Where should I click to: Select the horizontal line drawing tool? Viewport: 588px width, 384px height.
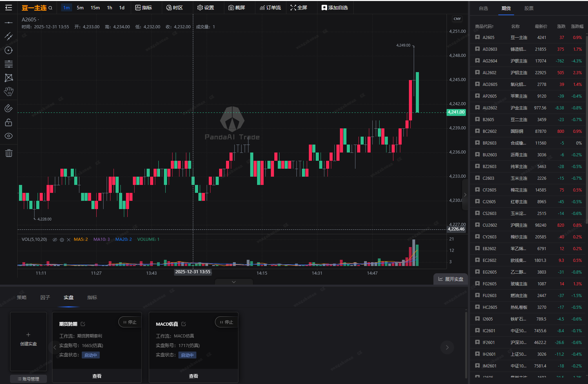9,23
